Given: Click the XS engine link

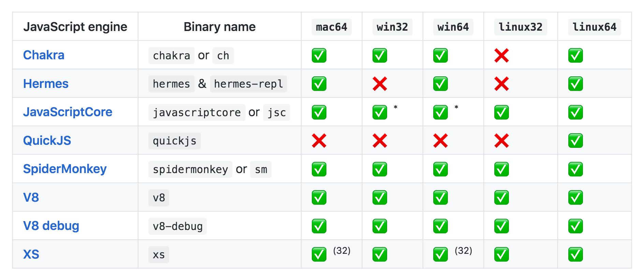Looking at the screenshot, I should 31,254.
